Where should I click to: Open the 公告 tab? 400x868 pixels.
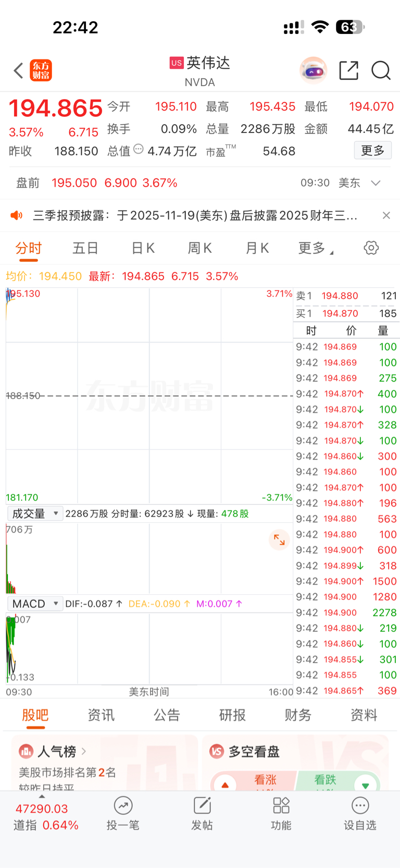(167, 715)
